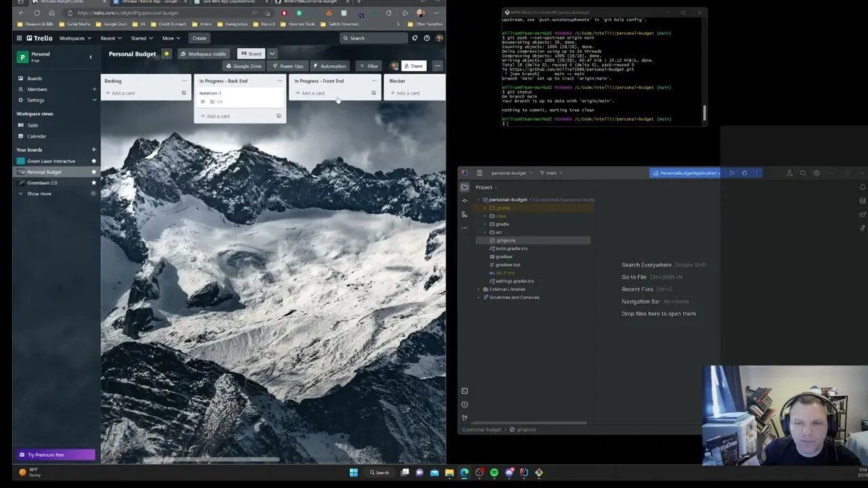Open the Starred dropdown in Trello
This screenshot has height=488, width=868.
pos(142,38)
